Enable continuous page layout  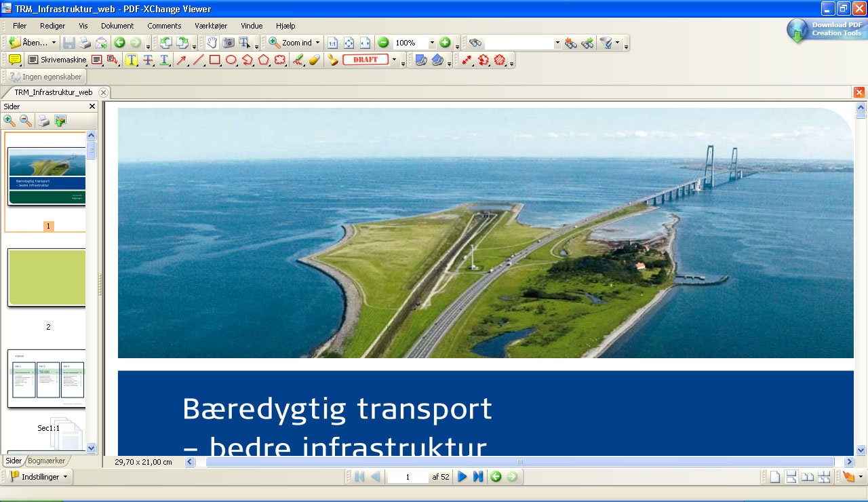(791, 477)
